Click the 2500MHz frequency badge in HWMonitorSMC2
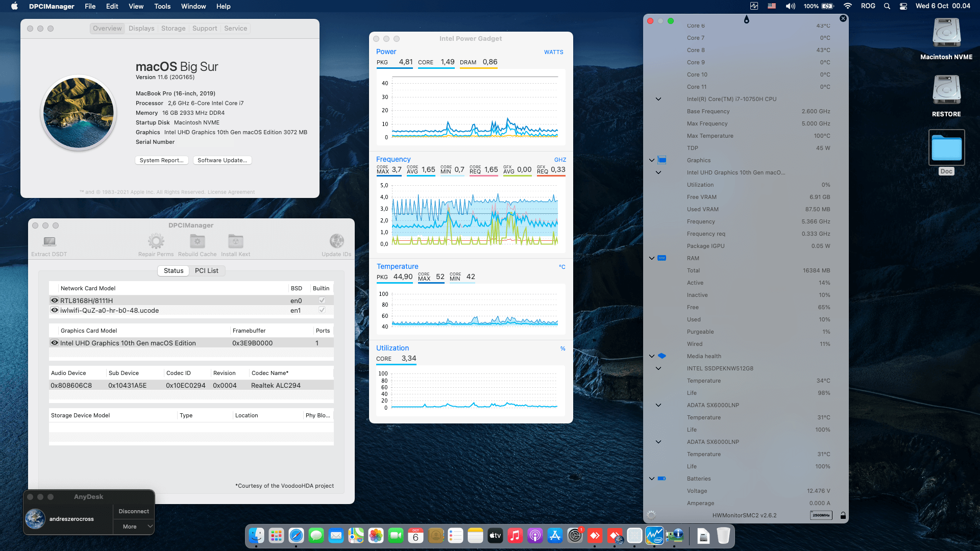The height and width of the screenshot is (551, 980). click(x=821, y=515)
